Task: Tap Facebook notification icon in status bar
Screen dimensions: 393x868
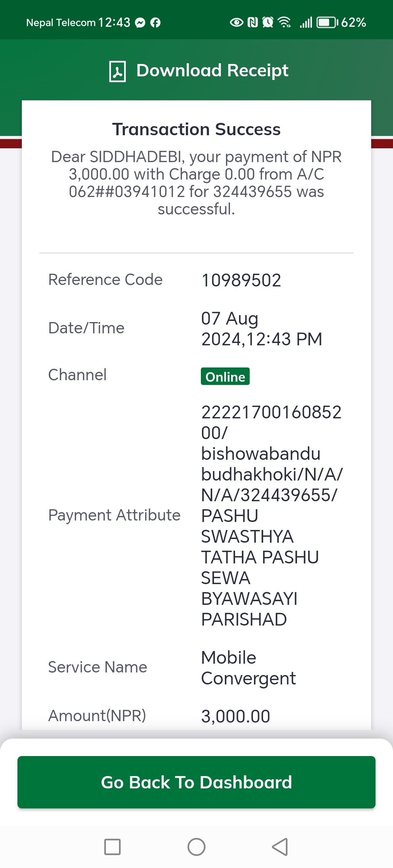Action: click(x=155, y=23)
